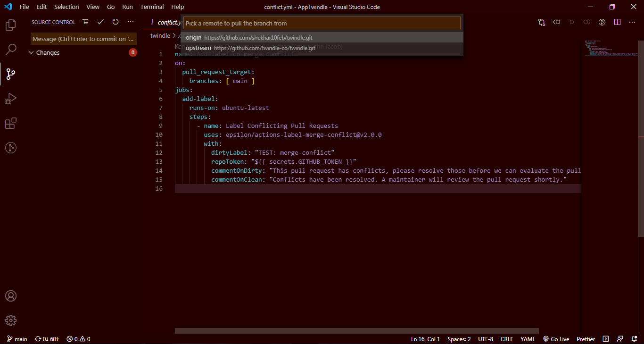Viewport: 644px width, 344px height.
Task: Change the CRLF line ending setting
Action: coord(507,339)
